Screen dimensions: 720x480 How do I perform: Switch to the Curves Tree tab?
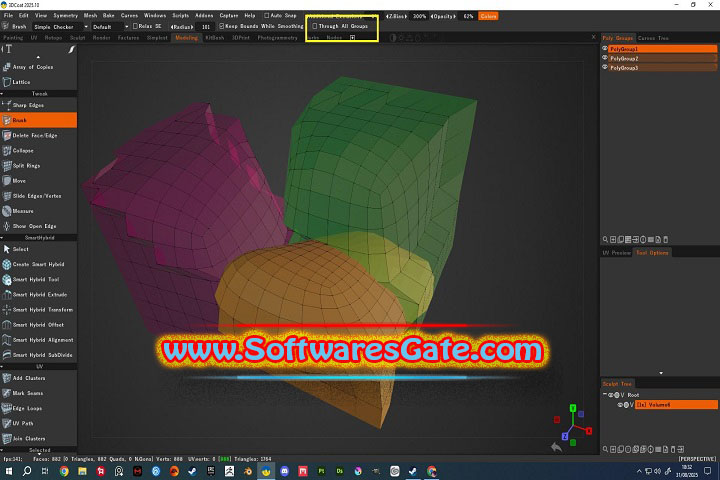tap(653, 38)
